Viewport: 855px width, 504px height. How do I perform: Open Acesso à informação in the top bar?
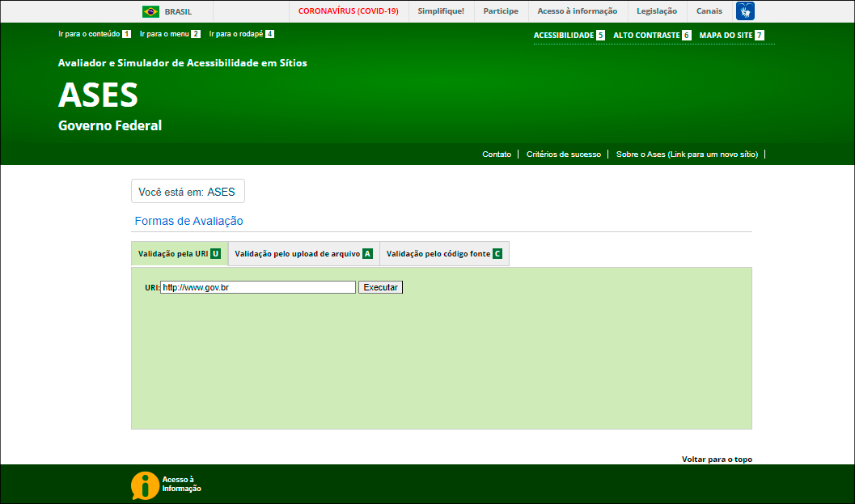point(578,11)
